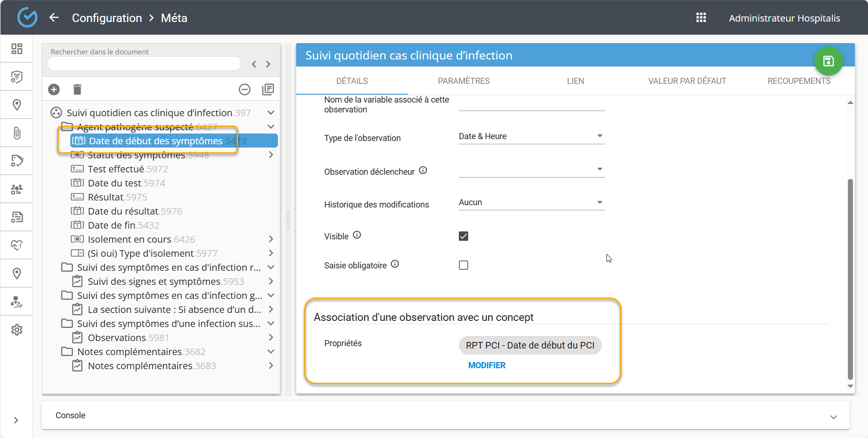The image size is (868, 438).
Task: Open settings gear in left sidebar
Action: [17, 330]
